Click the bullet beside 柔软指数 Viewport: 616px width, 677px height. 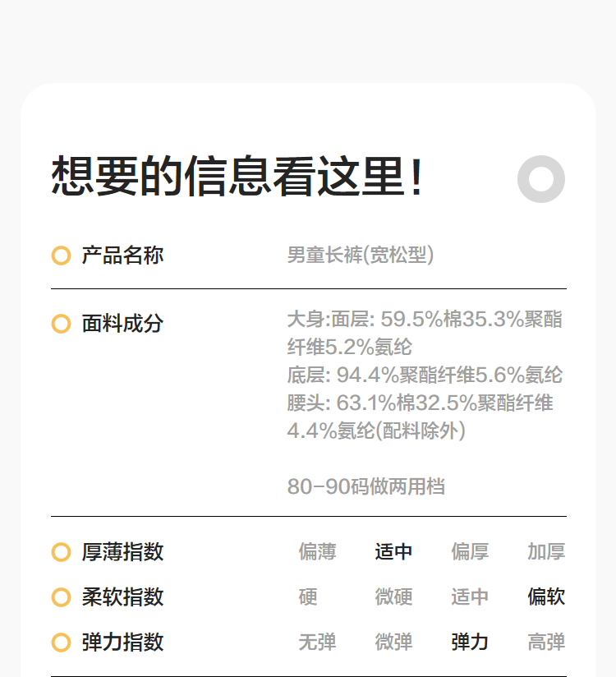point(61,597)
